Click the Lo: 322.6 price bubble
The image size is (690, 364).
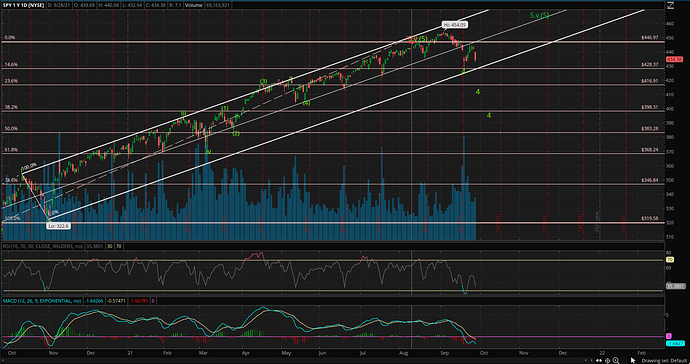(59, 226)
